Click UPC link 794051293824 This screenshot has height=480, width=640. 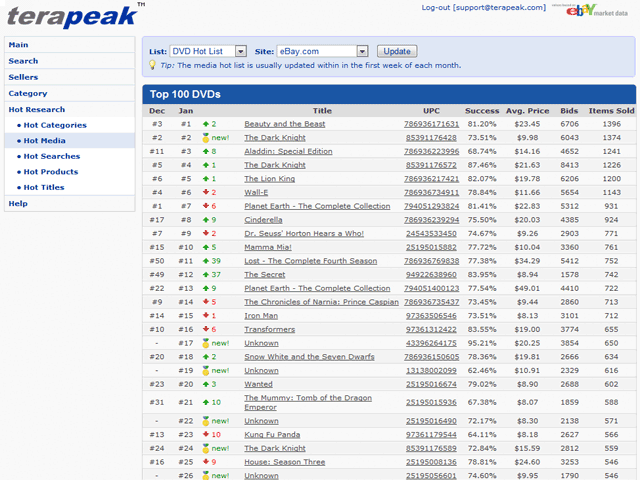point(431,206)
